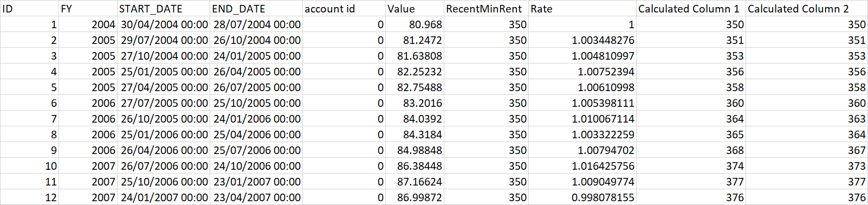Select Calculated Column 2 value 363
The height and width of the screenshot is (205, 868).
(806, 119)
